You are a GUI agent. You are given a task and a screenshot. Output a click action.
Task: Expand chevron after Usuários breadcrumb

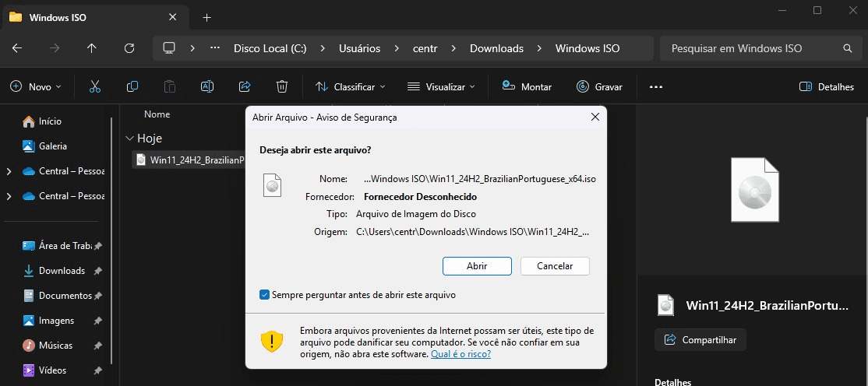coord(397,49)
